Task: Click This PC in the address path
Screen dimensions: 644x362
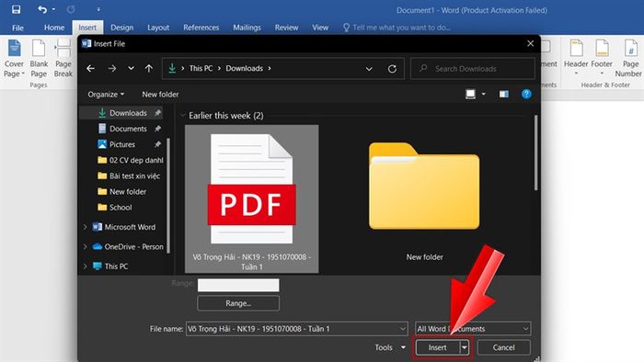Action: click(201, 69)
